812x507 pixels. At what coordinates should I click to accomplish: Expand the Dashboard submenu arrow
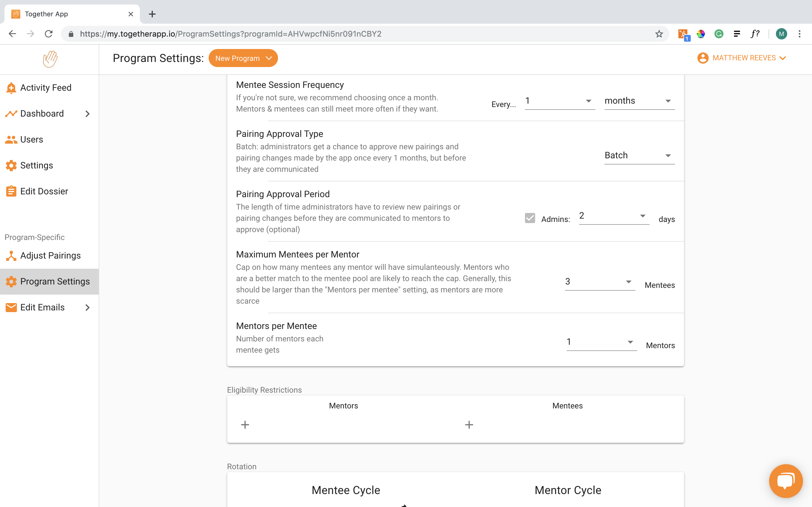point(88,114)
